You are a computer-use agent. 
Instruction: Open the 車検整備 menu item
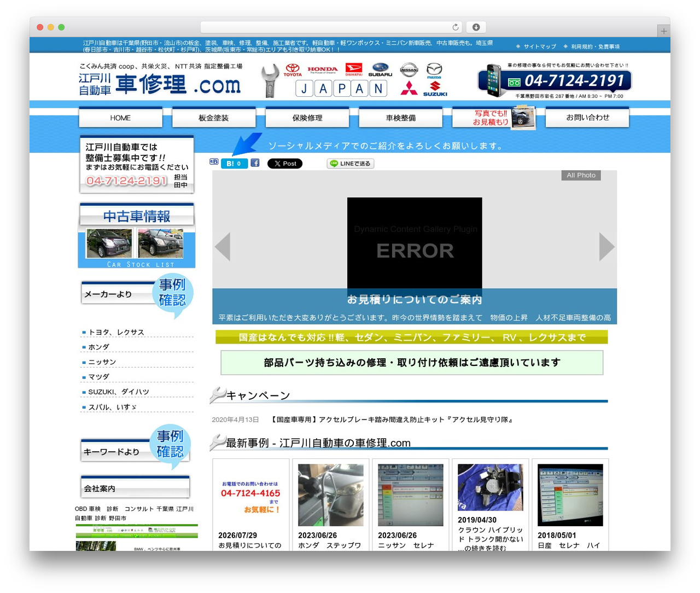(401, 118)
